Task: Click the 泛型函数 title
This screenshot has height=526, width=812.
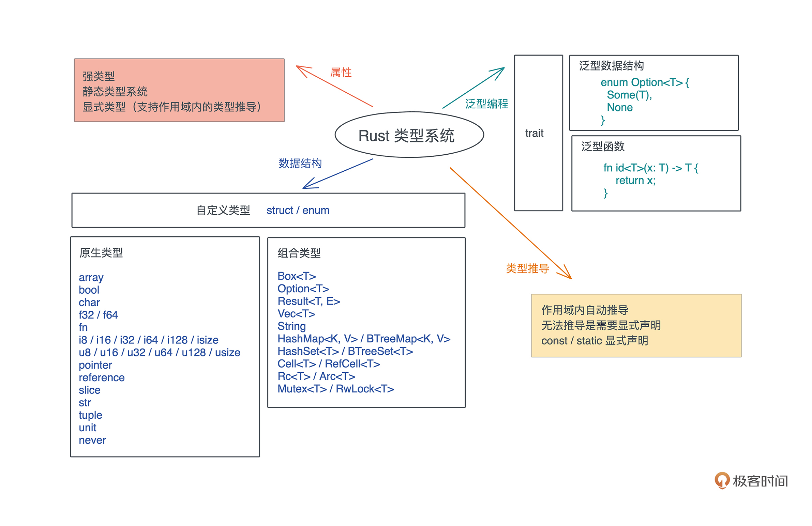Action: coord(602,146)
